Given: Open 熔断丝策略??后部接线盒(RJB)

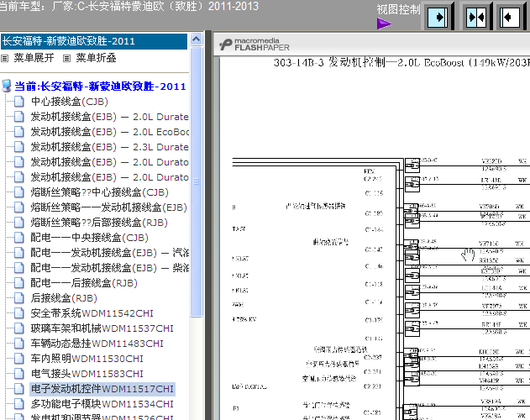Looking at the screenshot, I should 99,222.
